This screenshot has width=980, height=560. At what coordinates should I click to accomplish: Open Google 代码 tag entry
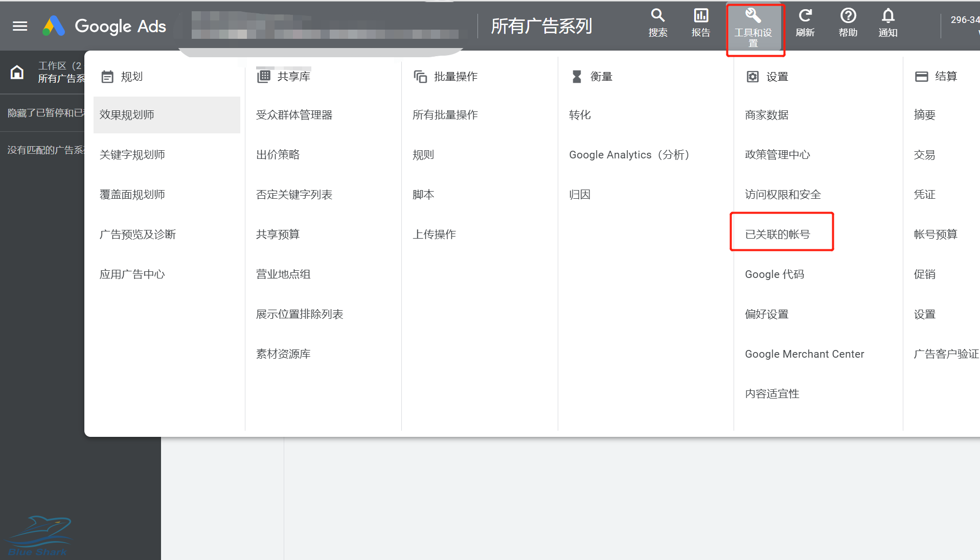click(x=774, y=274)
